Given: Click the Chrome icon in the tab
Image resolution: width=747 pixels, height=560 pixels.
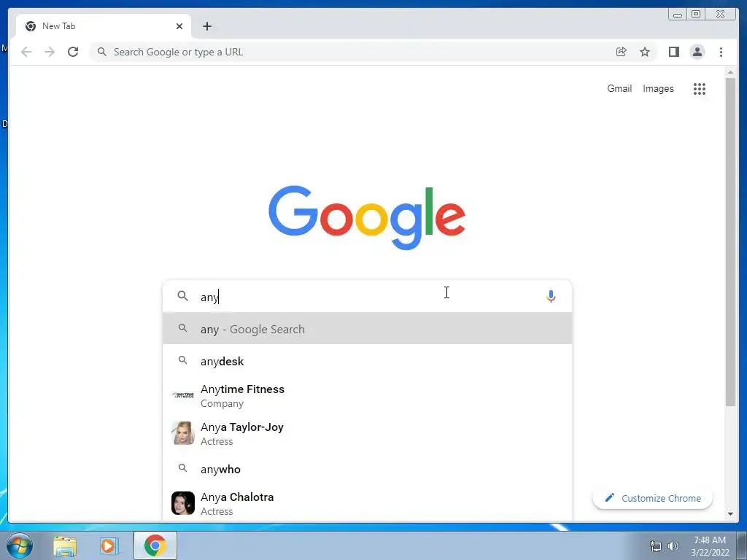Looking at the screenshot, I should click(x=31, y=26).
